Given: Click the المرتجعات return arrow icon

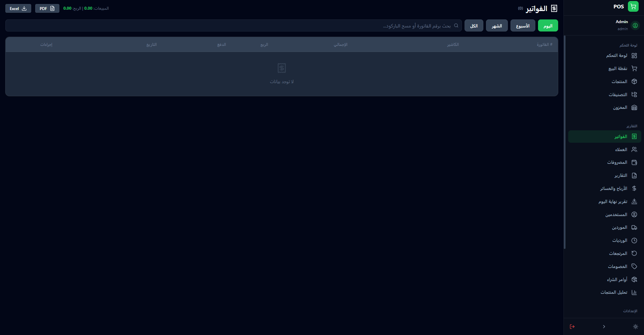Looking at the screenshot, I should click(634, 253).
